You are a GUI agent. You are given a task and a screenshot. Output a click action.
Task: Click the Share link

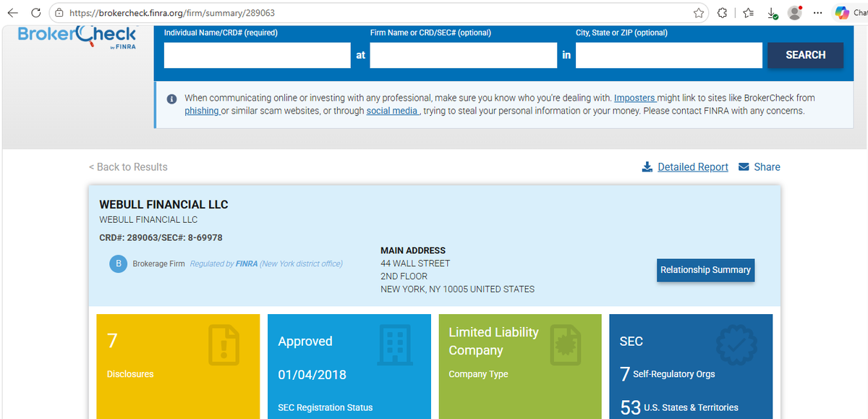coord(767,167)
